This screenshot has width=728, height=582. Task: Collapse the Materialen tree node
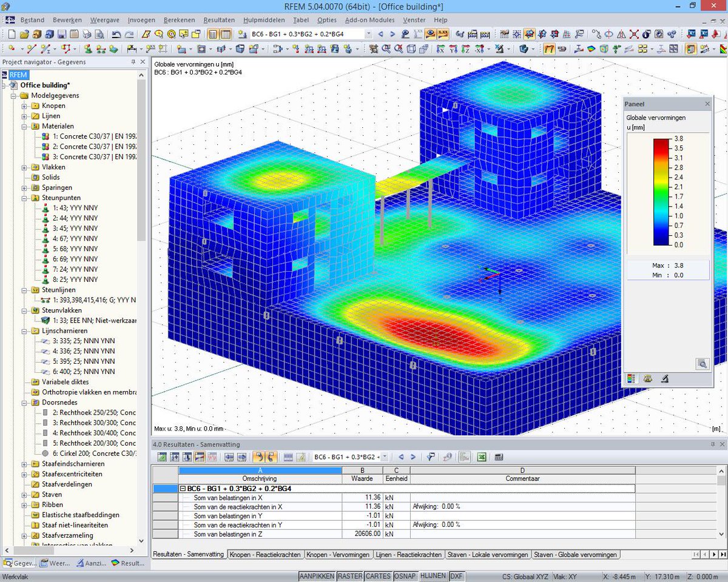[x=24, y=126]
